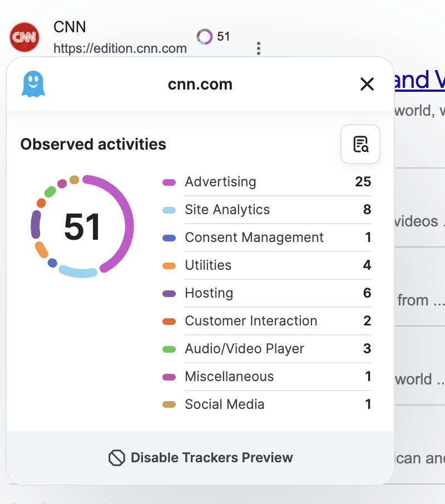Click the Site Analytics light-blue marker
The width and height of the screenshot is (445, 504).
(x=169, y=210)
